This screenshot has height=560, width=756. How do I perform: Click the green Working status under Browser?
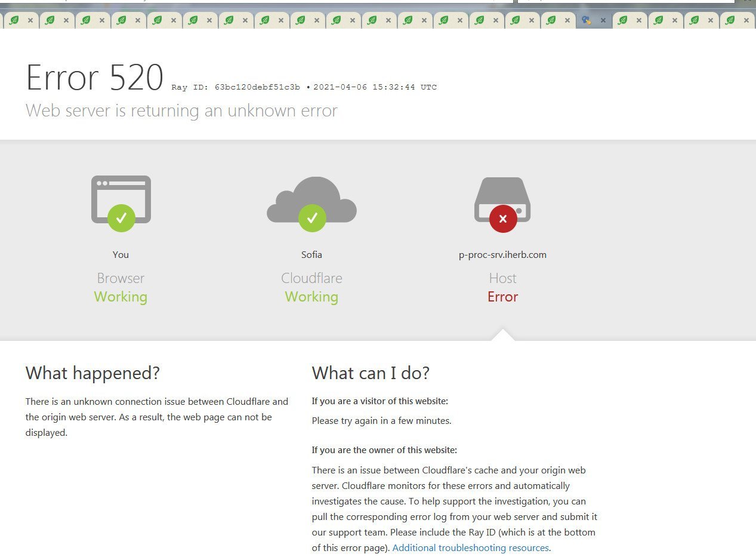[121, 297]
